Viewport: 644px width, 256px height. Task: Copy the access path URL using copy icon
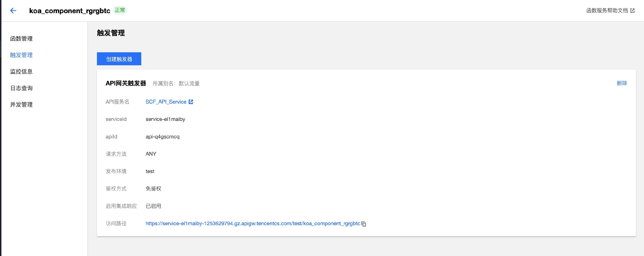coord(364,224)
